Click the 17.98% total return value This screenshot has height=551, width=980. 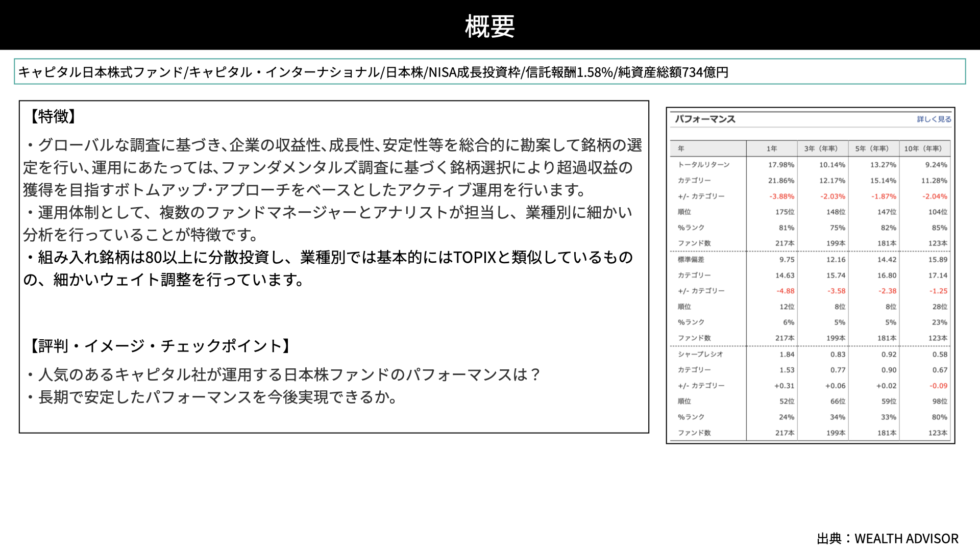tap(781, 165)
